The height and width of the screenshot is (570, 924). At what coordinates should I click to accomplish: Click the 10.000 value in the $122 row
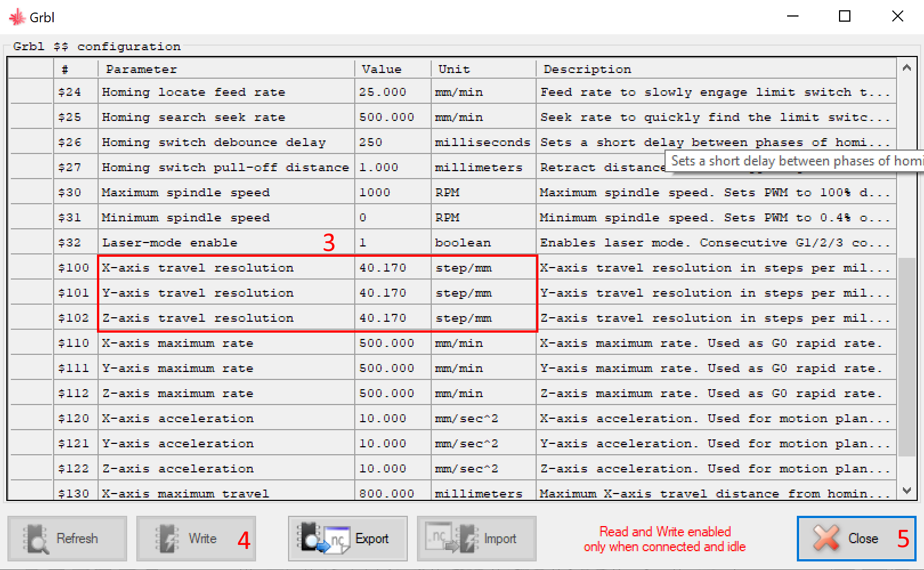click(393, 468)
